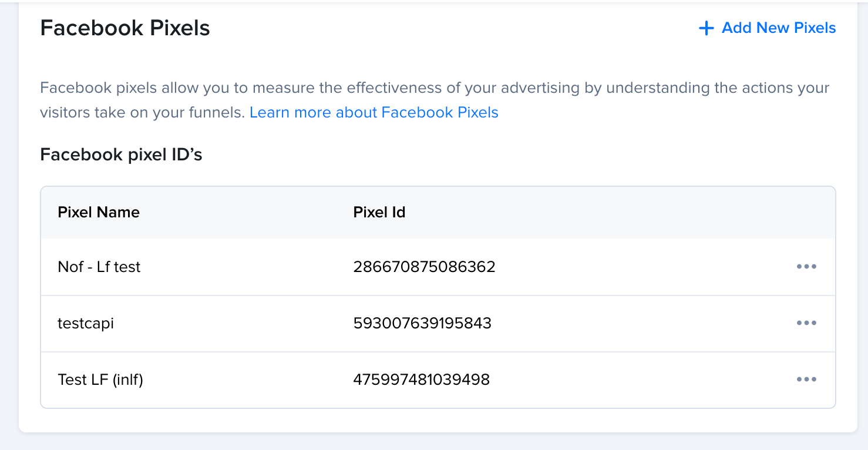The image size is (868, 450).
Task: Expand actions ellipsis for Test LF (inlf)
Action: tap(806, 380)
